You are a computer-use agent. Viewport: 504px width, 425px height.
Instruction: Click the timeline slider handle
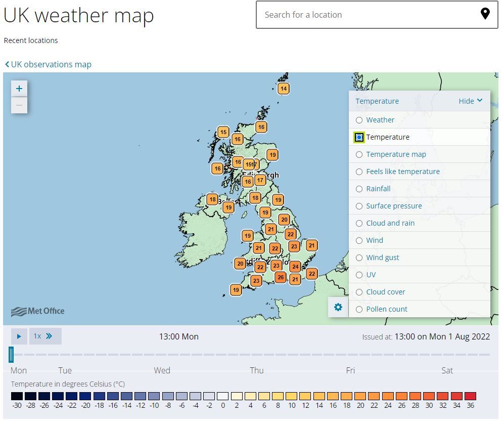(x=11, y=354)
